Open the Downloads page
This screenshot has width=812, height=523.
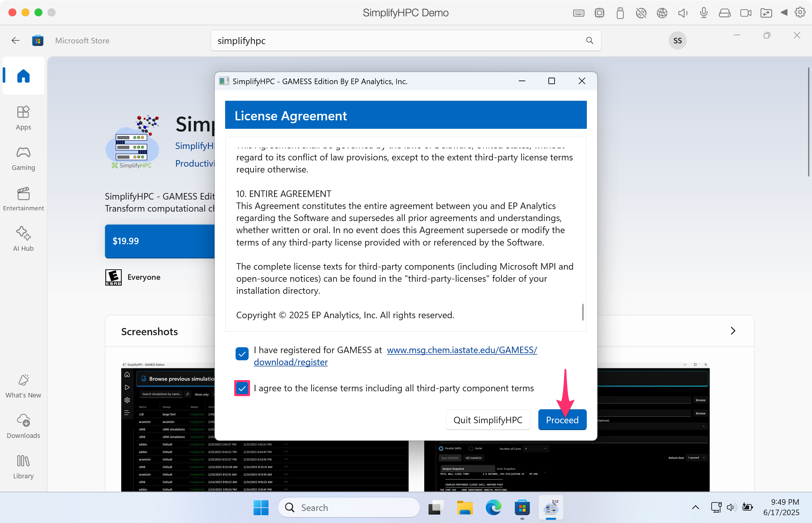[23, 426]
